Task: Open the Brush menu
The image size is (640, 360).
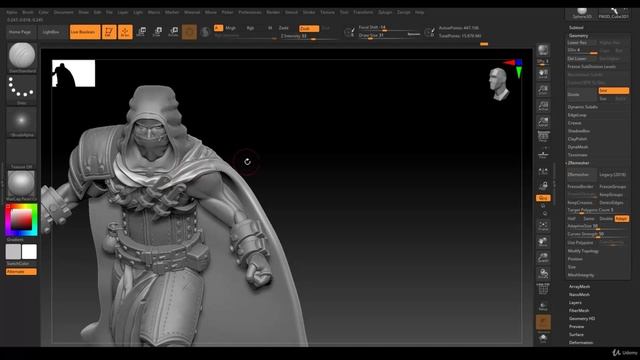Action: 28,12
